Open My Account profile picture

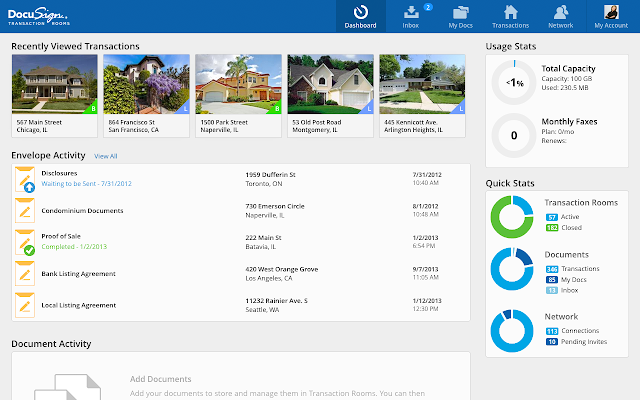611,12
